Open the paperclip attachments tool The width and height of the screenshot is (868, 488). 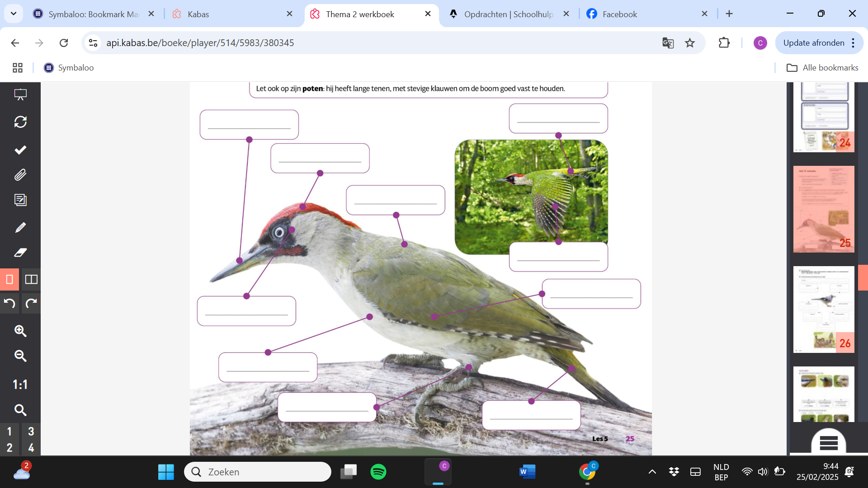[x=20, y=175]
